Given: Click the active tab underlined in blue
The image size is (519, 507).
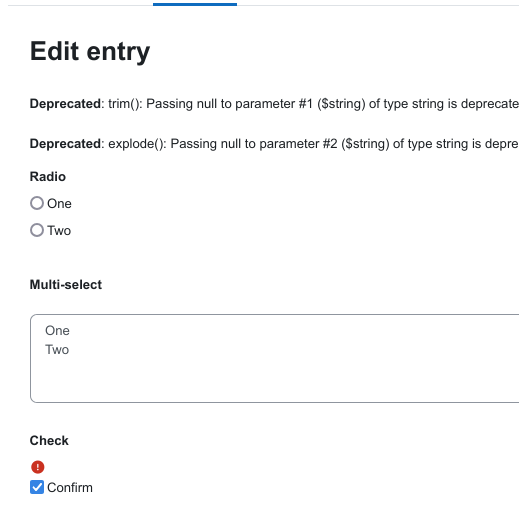Looking at the screenshot, I should pos(195,4).
